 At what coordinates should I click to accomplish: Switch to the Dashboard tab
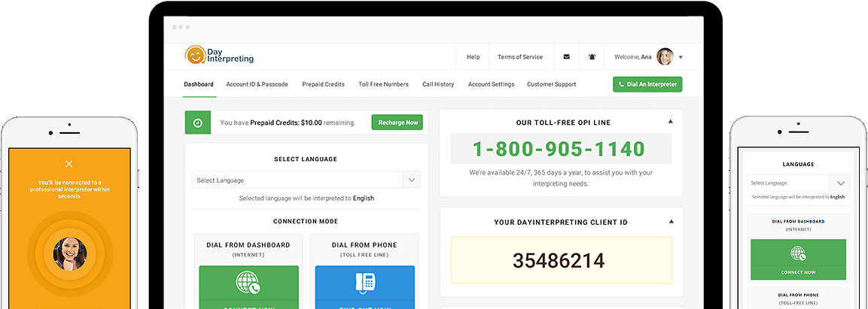(x=199, y=84)
